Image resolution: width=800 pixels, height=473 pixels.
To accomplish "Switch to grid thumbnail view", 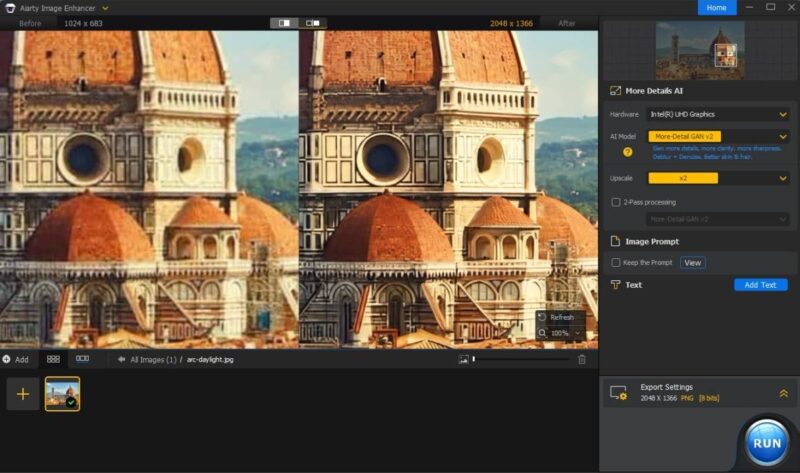I will pyautogui.click(x=53, y=359).
